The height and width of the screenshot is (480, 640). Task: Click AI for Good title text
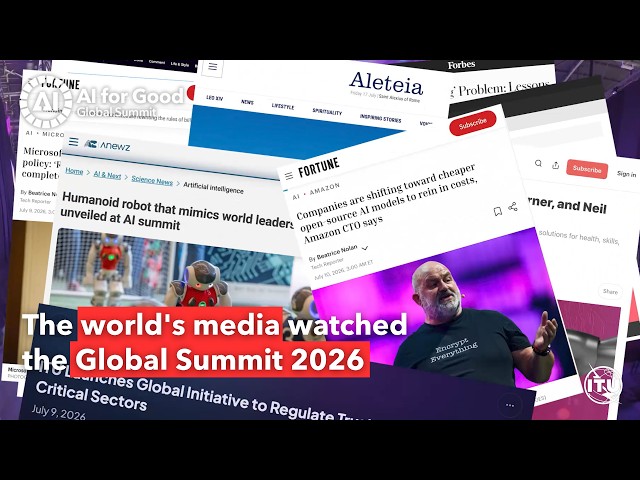pos(130,96)
